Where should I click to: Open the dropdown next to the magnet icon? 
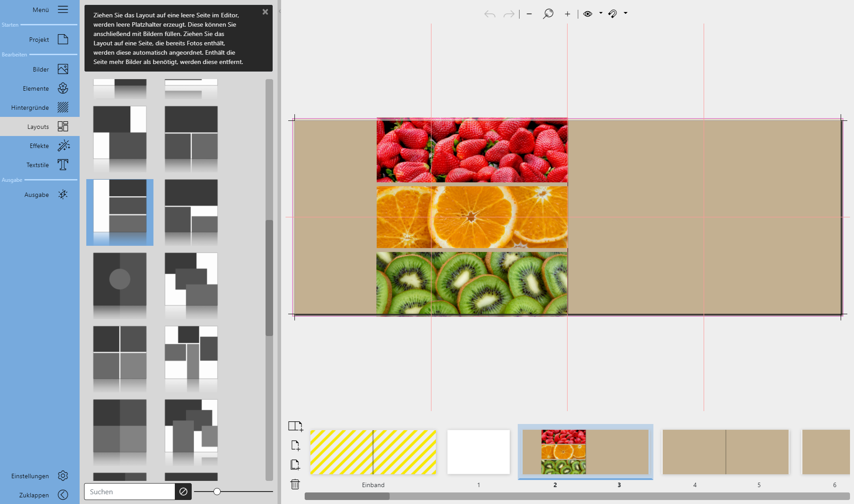point(626,14)
